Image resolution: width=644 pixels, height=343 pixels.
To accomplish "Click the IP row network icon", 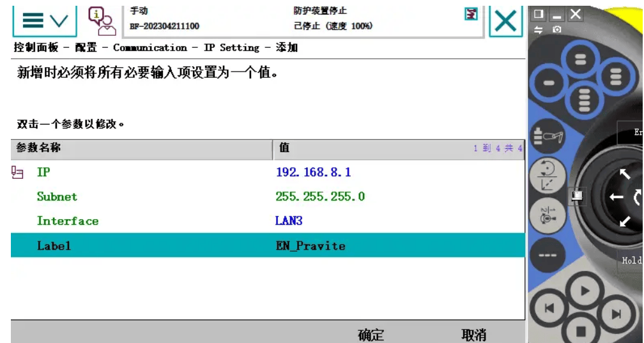I will (17, 172).
